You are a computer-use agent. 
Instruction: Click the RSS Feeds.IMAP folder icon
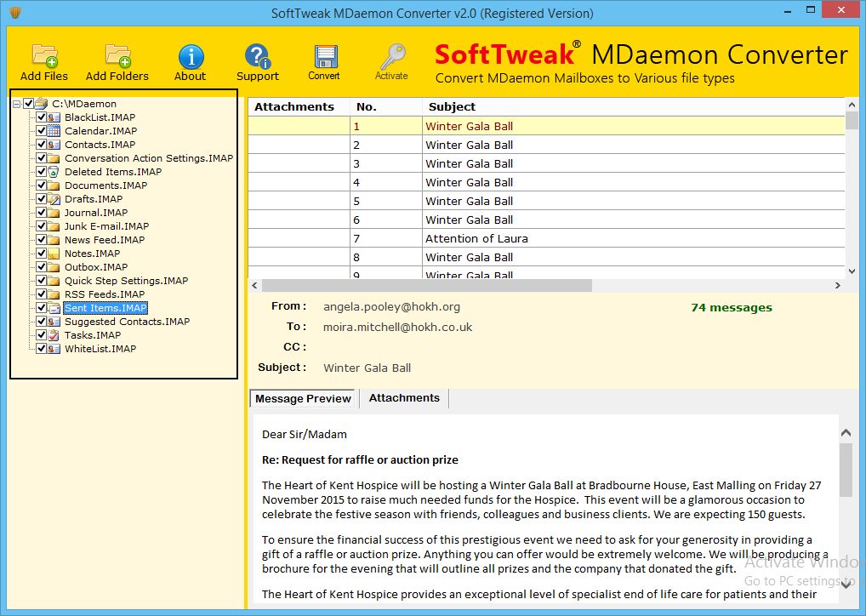coord(54,294)
